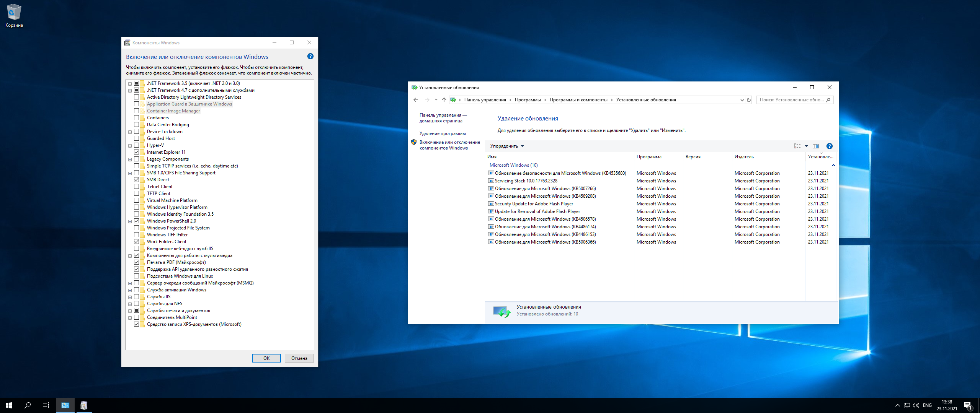Click Панель управления breadcrumb
Screen dimensions: 980x413
pyautogui.click(x=485, y=100)
